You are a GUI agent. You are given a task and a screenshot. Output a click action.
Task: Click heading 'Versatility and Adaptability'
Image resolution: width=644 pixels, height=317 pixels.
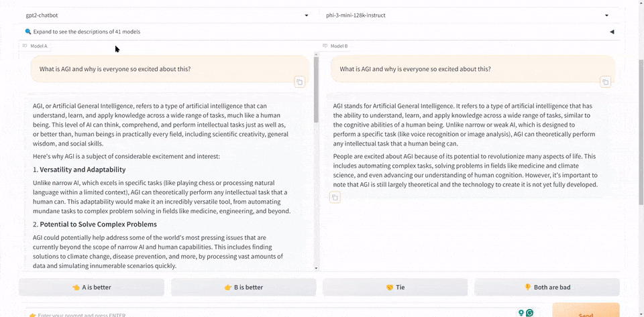83,170
